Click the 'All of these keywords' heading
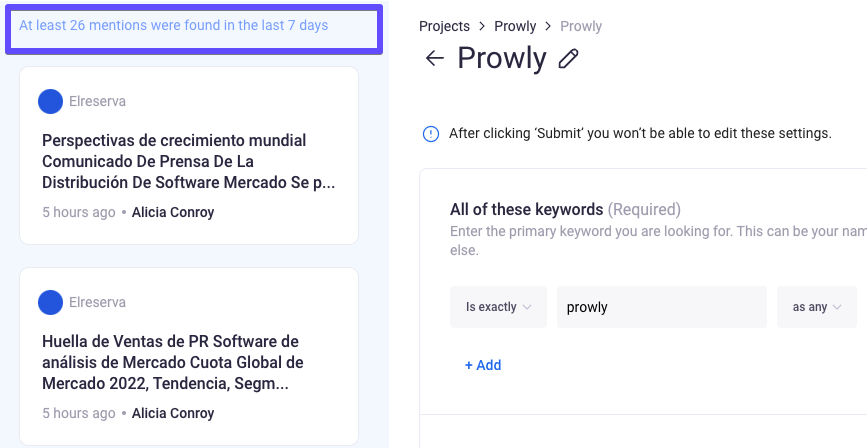The image size is (867, 448). (526, 209)
